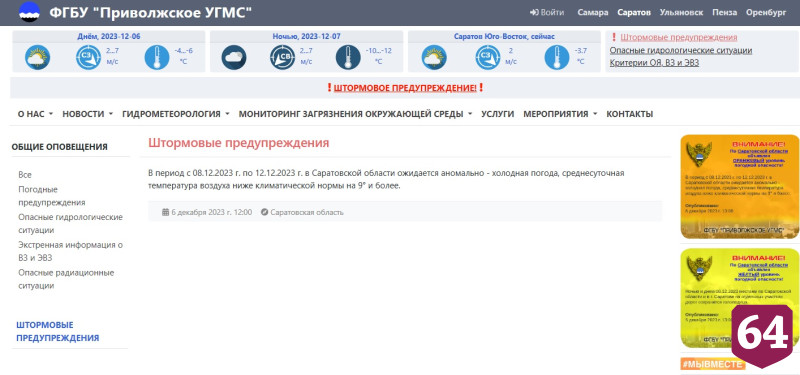
Task: Click current Saratov weather sun-cloud icon
Action: [x=434, y=57]
